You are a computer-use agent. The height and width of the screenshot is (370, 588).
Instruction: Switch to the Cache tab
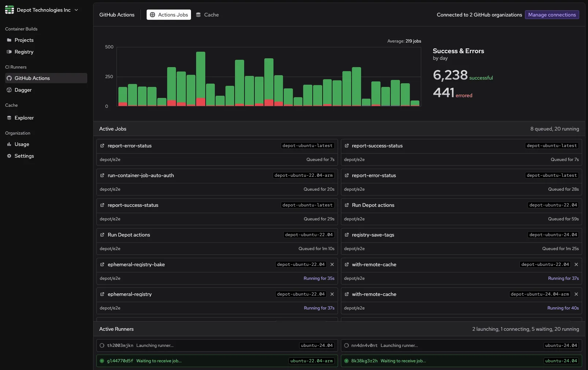coord(207,15)
